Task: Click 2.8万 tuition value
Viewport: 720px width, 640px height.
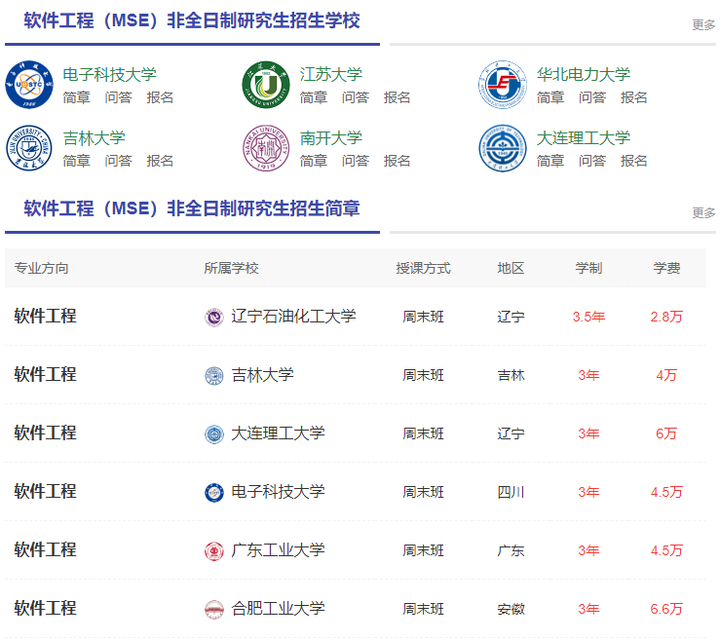Action: coord(666,317)
